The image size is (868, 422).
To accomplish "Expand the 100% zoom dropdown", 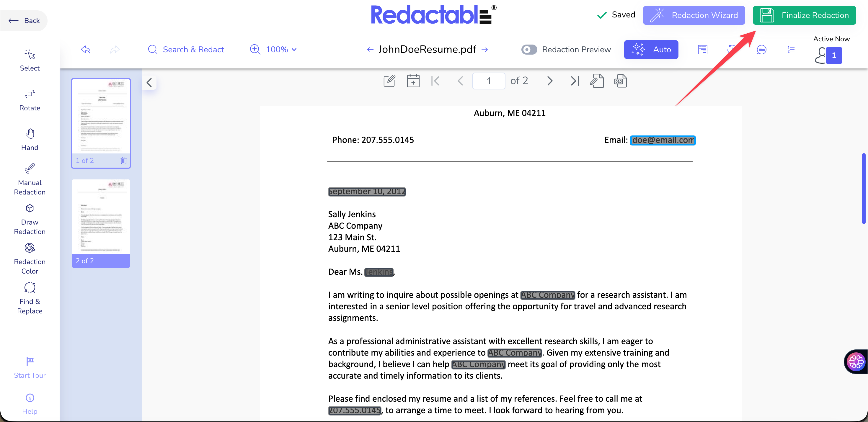I will (x=273, y=50).
